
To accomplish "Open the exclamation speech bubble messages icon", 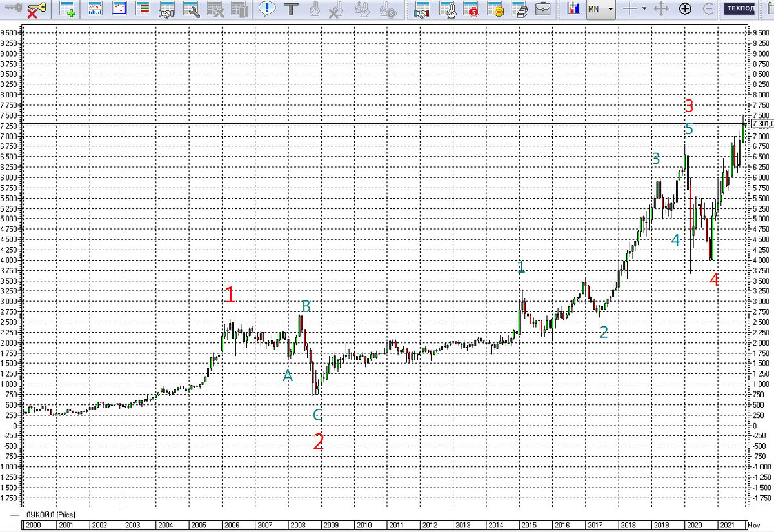I will point(267,9).
